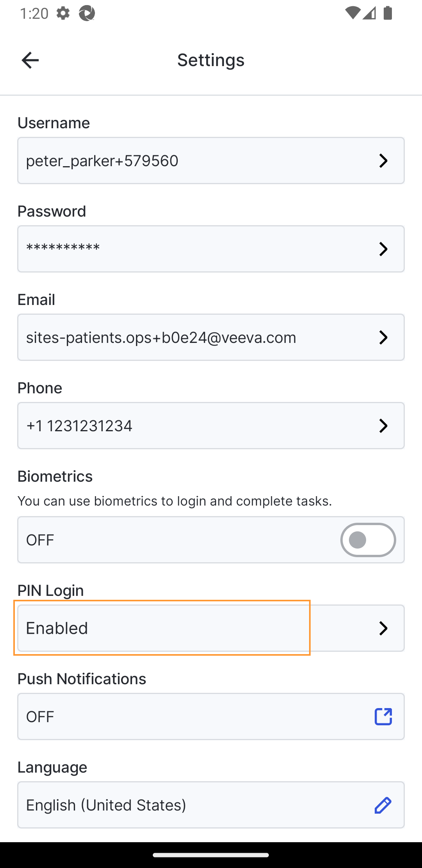Expand the Email chevron arrow
This screenshot has width=422, height=868.
(x=383, y=337)
